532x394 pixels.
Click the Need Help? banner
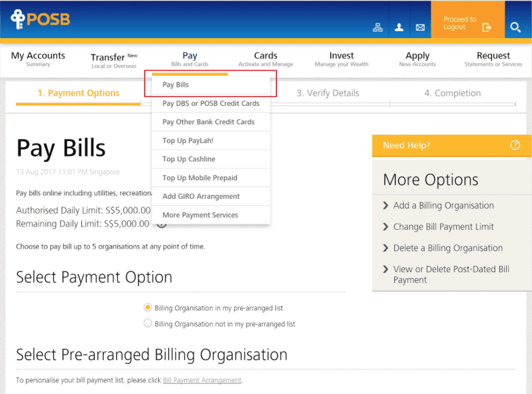(x=451, y=145)
